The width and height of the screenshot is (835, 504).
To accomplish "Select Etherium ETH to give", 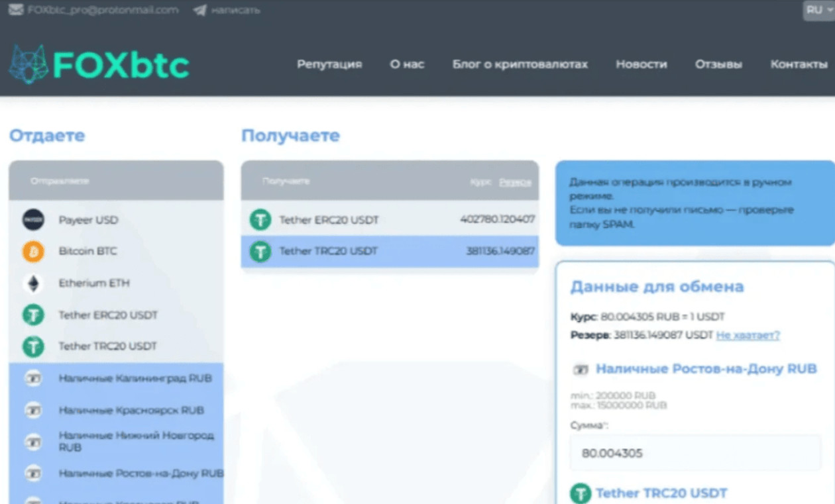I will click(116, 283).
